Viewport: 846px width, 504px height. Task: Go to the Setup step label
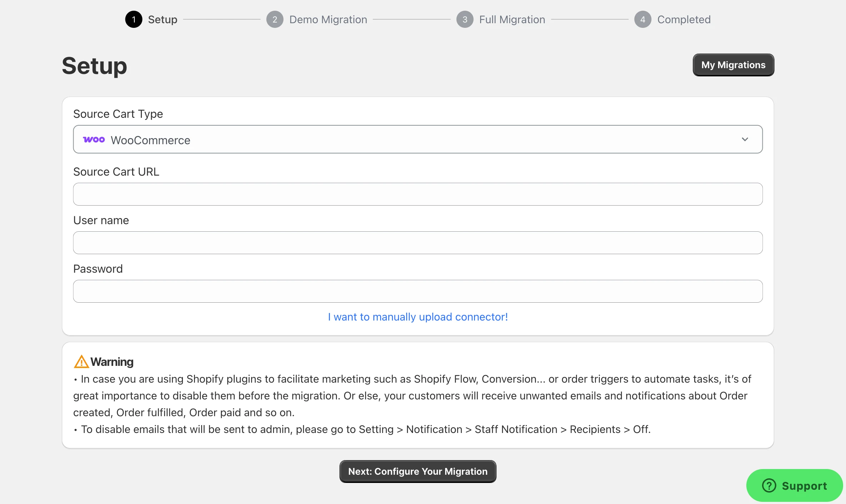[x=163, y=19]
